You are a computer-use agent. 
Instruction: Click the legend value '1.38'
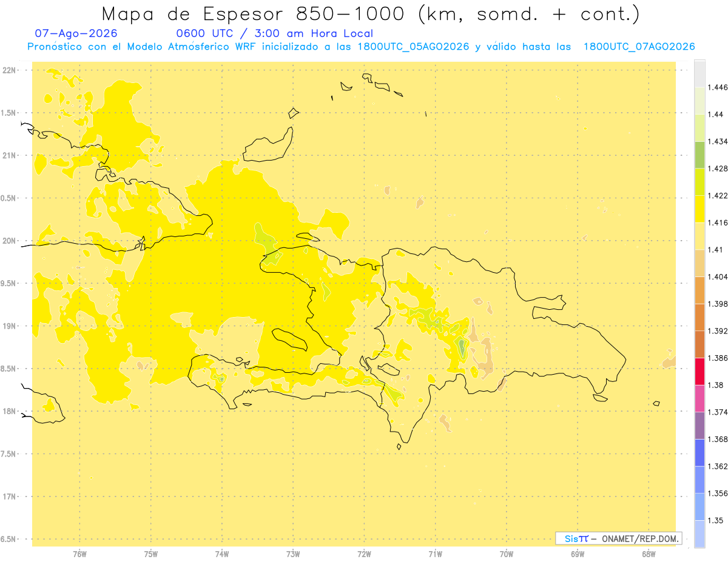point(715,385)
